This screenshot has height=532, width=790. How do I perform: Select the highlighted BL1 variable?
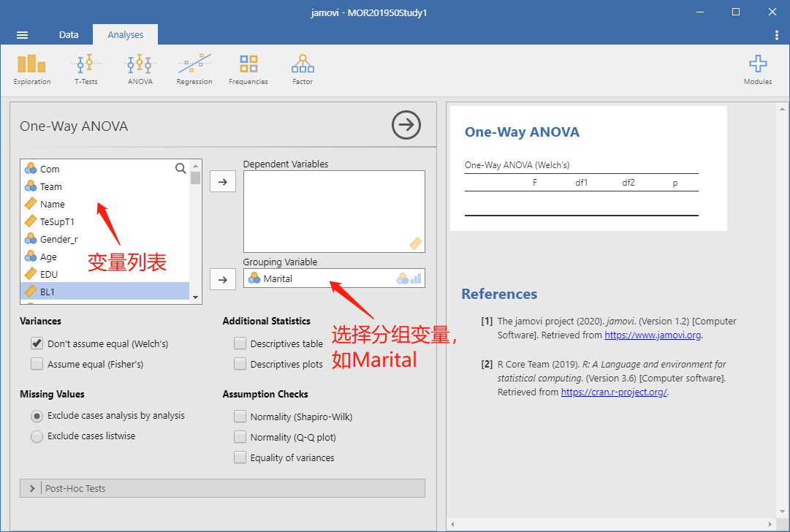pos(105,292)
